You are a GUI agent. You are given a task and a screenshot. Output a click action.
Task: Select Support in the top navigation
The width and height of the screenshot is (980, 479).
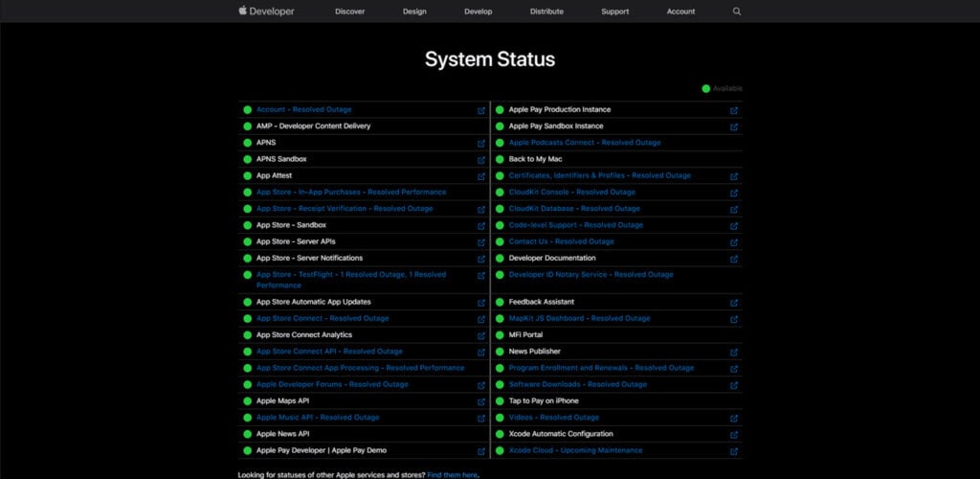click(615, 11)
